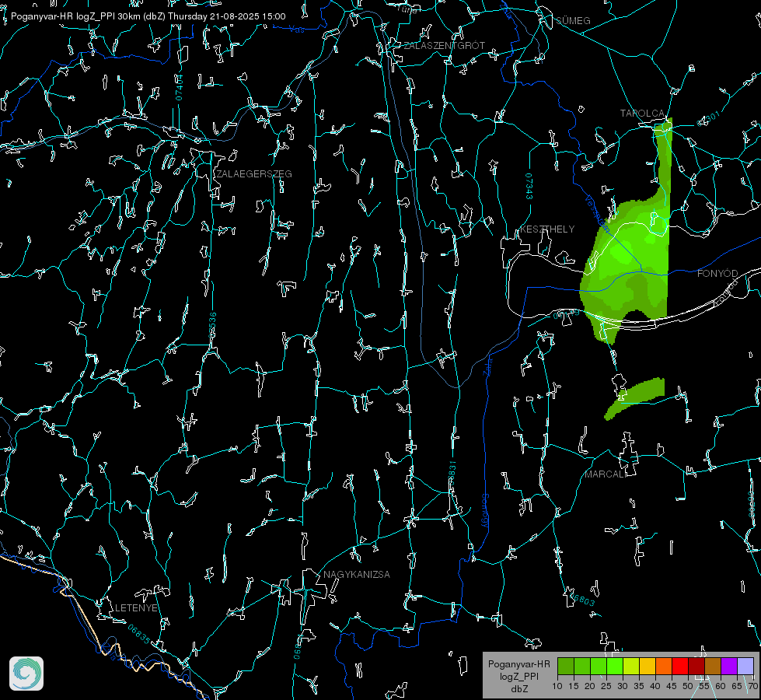The height and width of the screenshot is (700, 761).
Task: Click the road number 6803 label
Action: point(583,600)
